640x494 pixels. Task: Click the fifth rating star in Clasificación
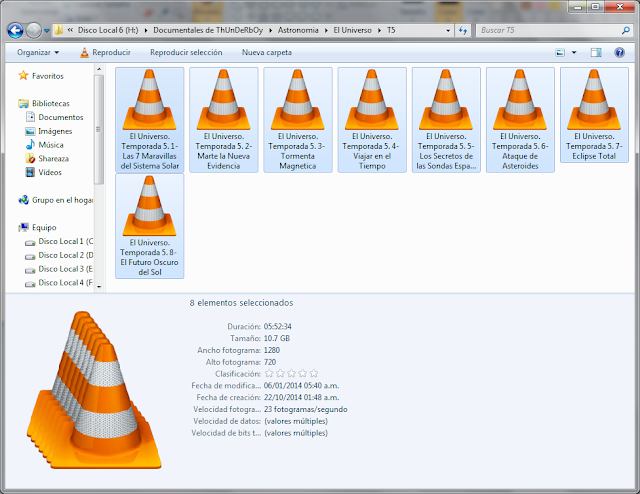(314, 373)
